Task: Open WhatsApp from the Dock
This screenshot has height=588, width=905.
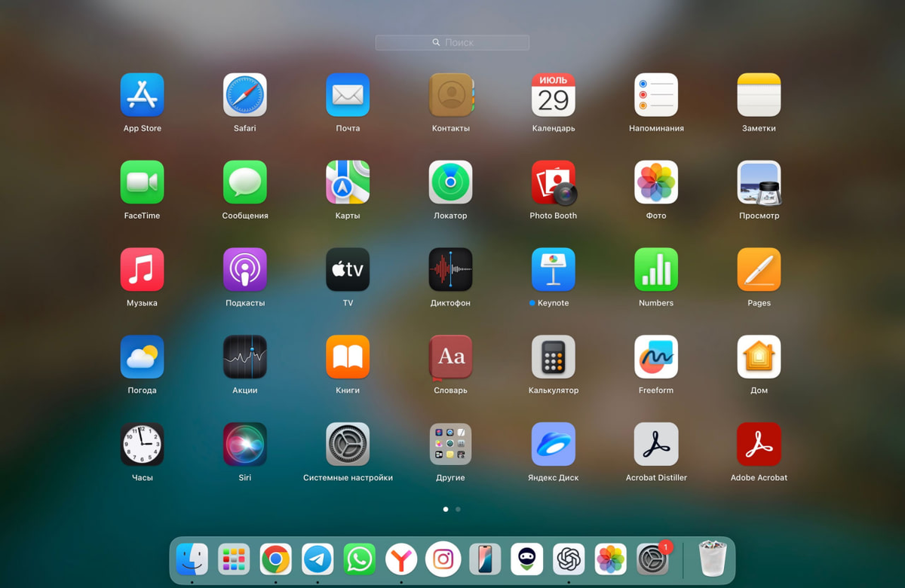Action: coord(360,560)
